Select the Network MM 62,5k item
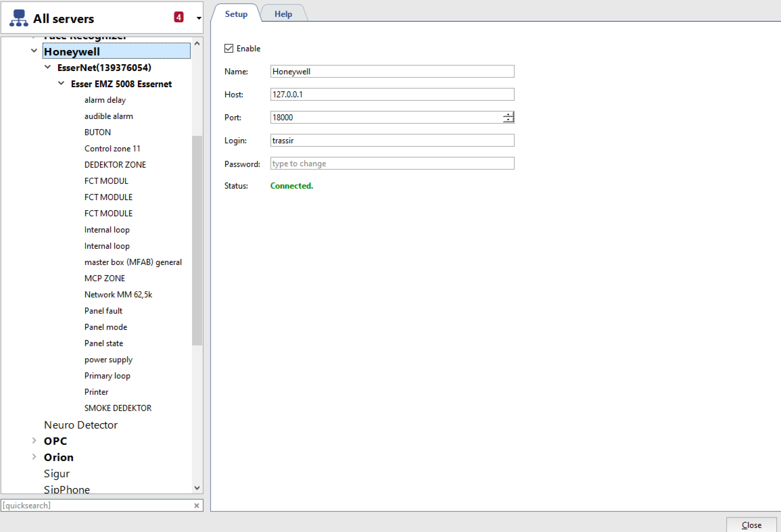 [118, 295]
